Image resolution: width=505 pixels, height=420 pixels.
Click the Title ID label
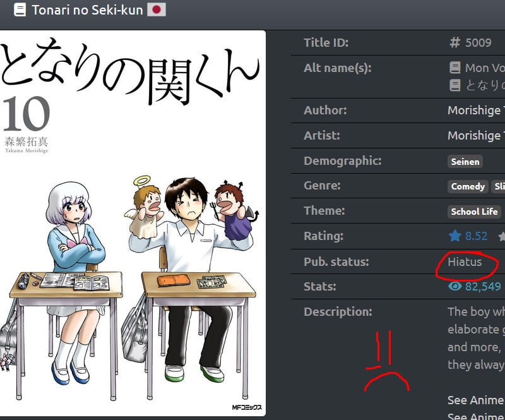[x=326, y=42]
